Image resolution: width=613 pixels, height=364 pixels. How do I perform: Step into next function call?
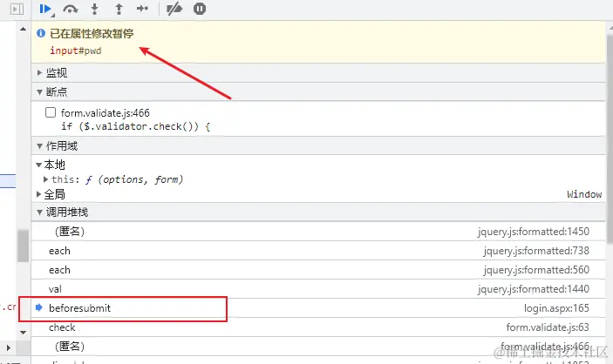[94, 9]
